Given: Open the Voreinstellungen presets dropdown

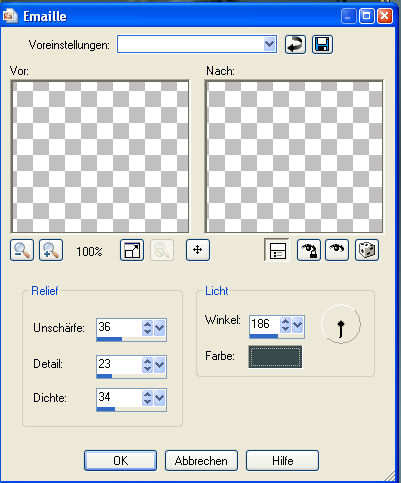Looking at the screenshot, I should (269, 44).
